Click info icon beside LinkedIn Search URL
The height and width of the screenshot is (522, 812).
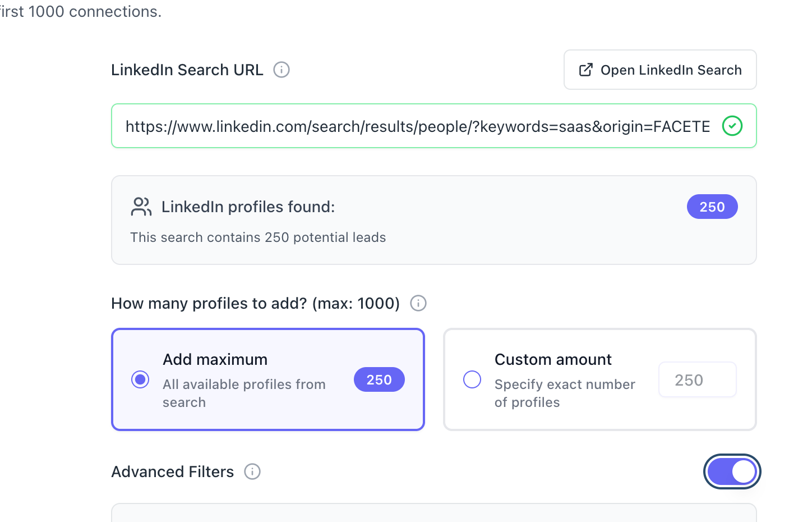pos(282,70)
